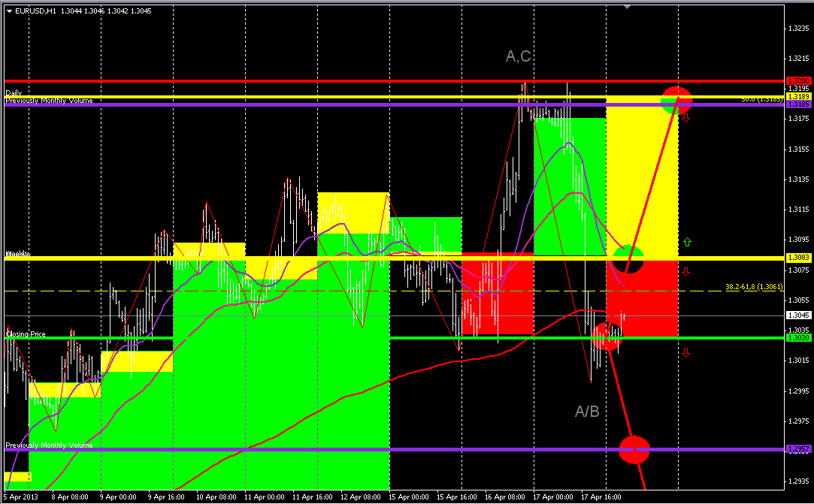Click the 8 Apr 08:00 time axis label

(x=70, y=497)
